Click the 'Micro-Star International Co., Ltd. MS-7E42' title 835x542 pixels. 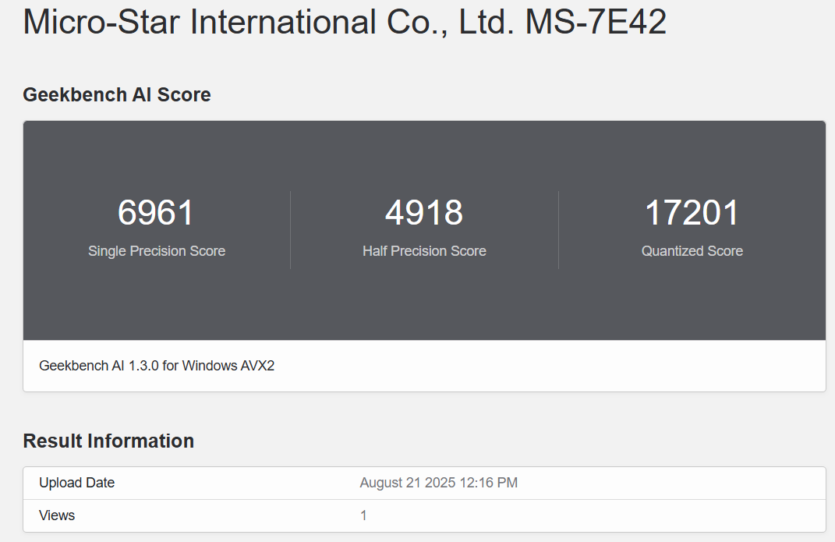pyautogui.click(x=345, y=22)
